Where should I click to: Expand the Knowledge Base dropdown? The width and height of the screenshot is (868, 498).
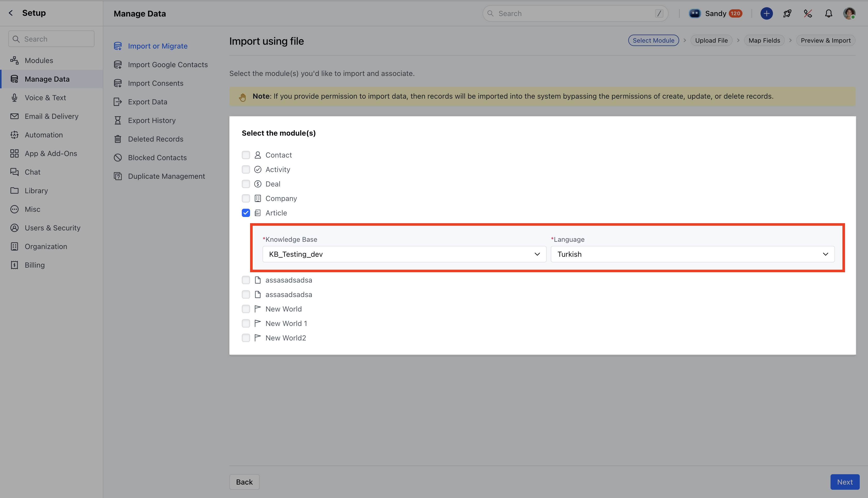point(404,254)
